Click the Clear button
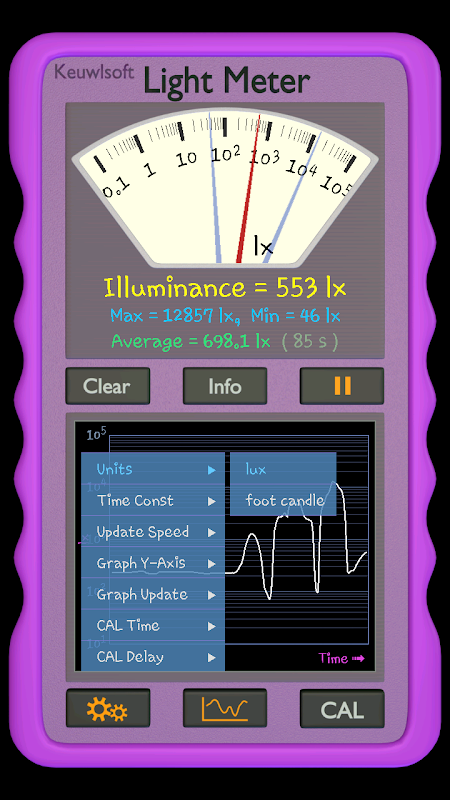The width and height of the screenshot is (450, 800). [x=108, y=386]
